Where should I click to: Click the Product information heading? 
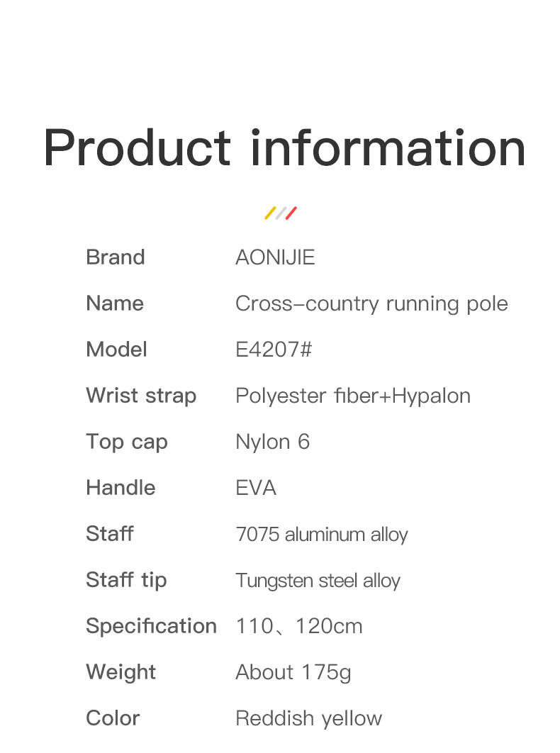coord(284,148)
